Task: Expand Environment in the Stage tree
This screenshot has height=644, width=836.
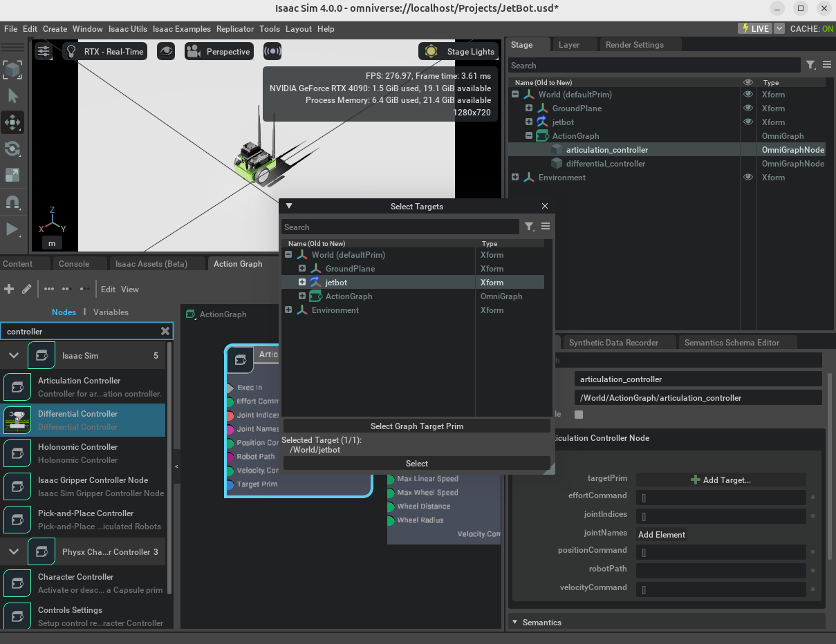Action: [x=515, y=178]
